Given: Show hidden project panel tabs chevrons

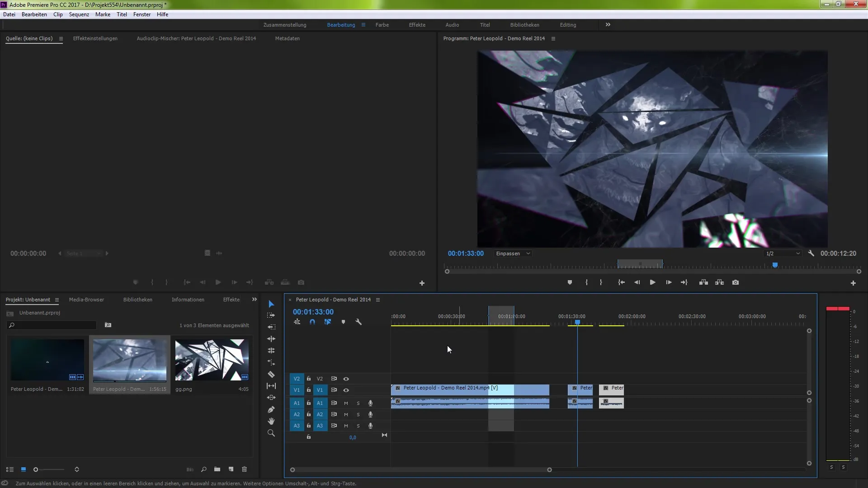Looking at the screenshot, I should tap(254, 300).
